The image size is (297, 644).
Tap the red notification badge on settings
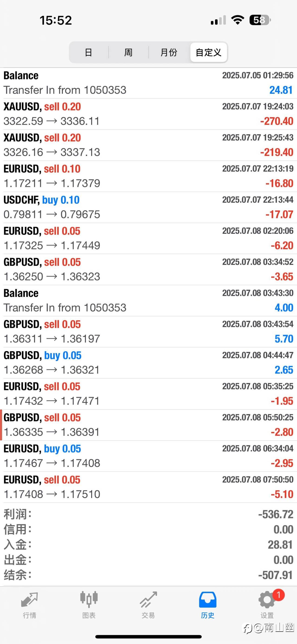(278, 595)
